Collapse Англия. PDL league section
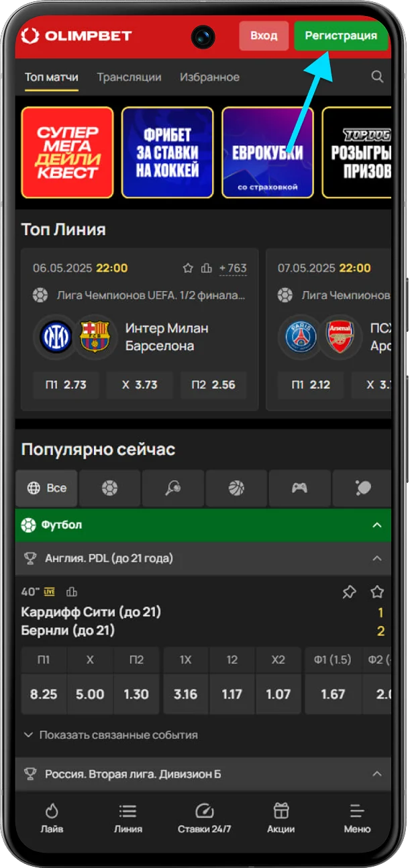The height and width of the screenshot is (868, 410). click(377, 558)
